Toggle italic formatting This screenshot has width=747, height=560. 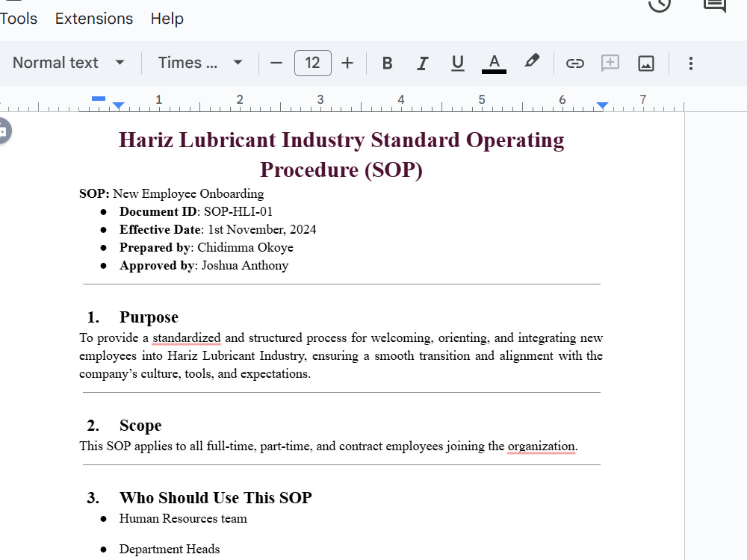click(422, 63)
